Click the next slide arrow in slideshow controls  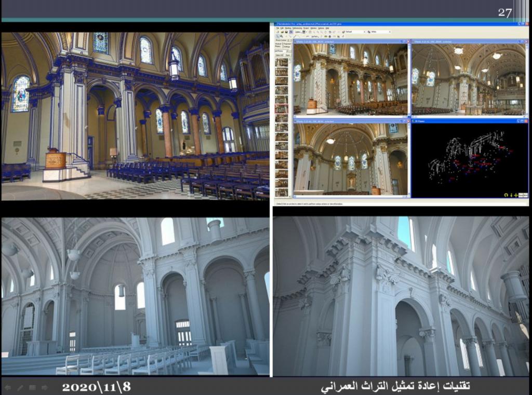(x=45, y=388)
